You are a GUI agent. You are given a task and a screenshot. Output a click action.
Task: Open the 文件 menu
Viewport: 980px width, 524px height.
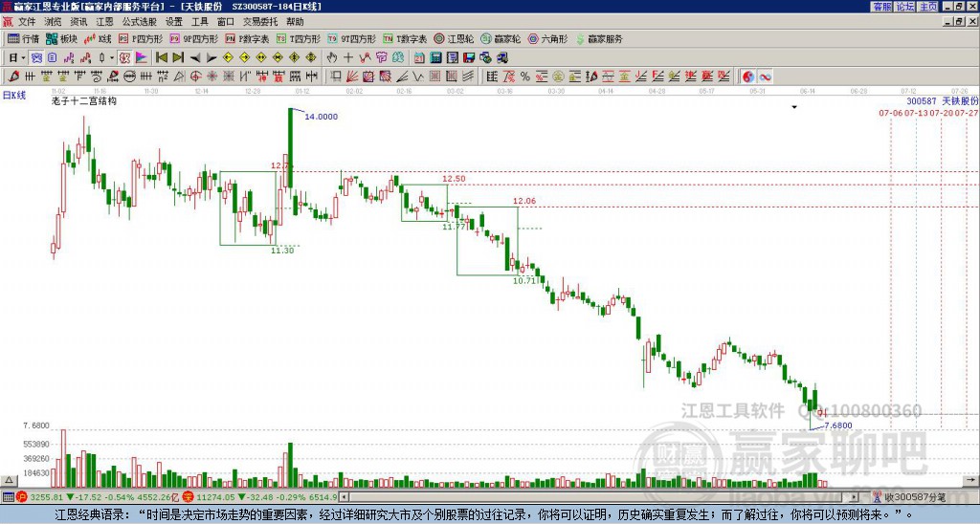[x=27, y=22]
